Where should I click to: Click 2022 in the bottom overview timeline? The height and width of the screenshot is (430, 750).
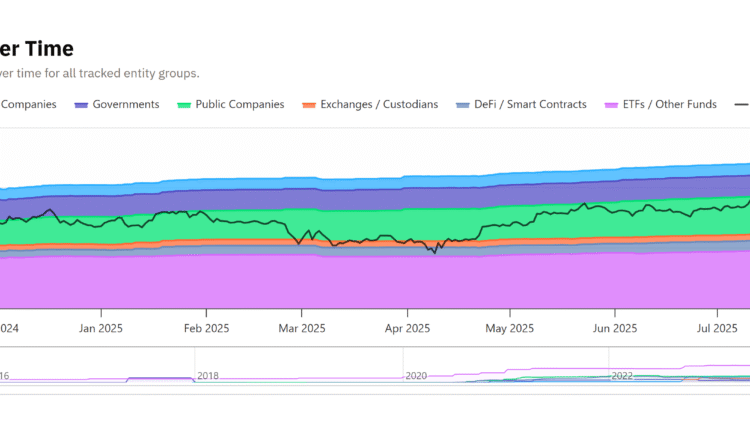[x=622, y=376]
